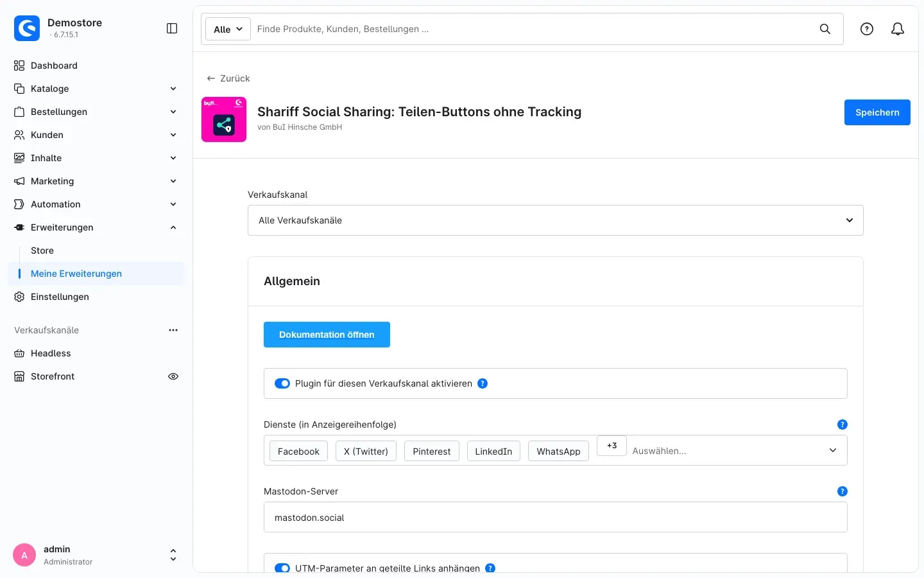Screen dimensions: 924x578
Task: Click the Inhalte icon in sidebar
Action: point(19,158)
